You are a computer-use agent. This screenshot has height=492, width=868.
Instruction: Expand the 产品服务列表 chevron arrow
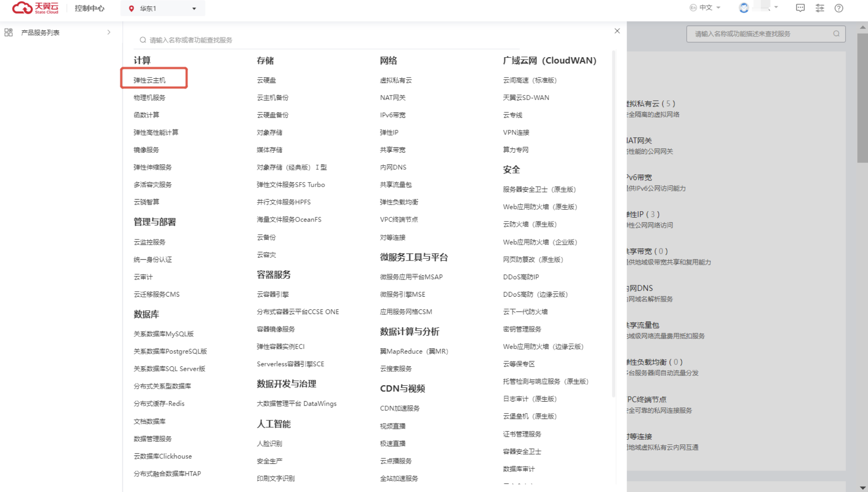coord(109,32)
